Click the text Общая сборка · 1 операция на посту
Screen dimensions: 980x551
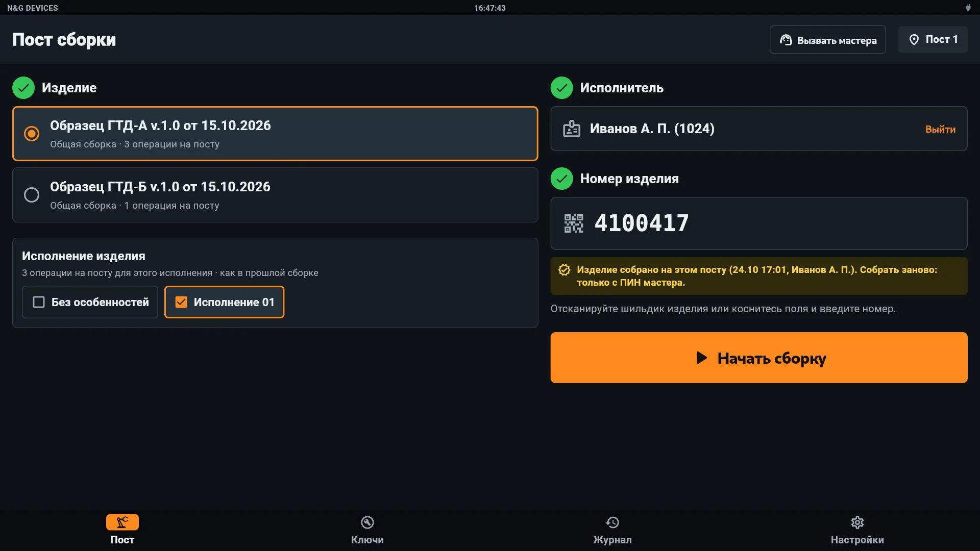click(x=135, y=206)
